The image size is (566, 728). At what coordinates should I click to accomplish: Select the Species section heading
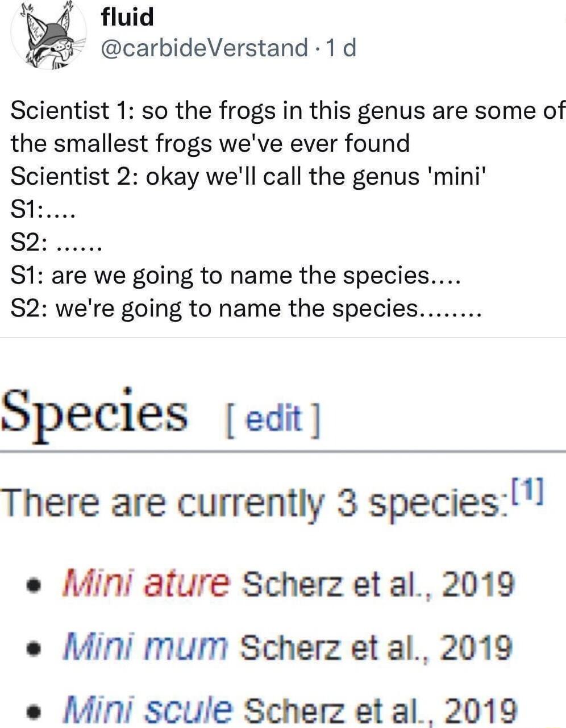coord(94,414)
